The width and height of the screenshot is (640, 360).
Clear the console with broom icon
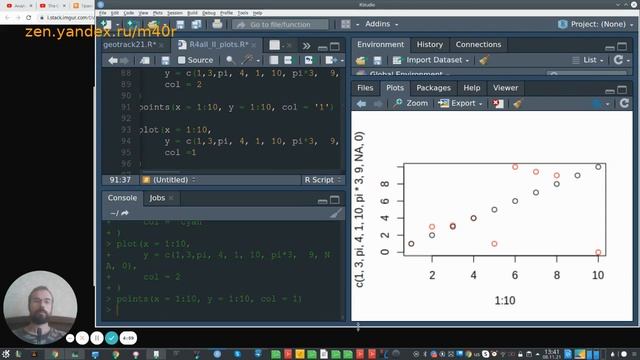click(336, 213)
